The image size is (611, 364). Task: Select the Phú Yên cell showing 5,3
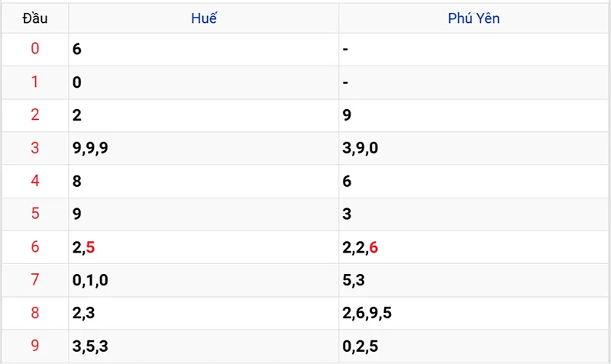tap(354, 280)
